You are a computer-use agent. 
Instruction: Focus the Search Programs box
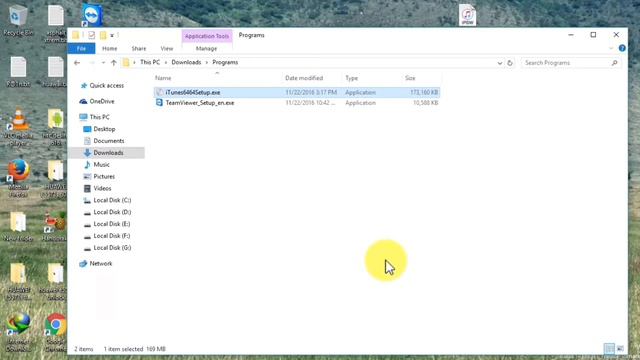click(567, 63)
